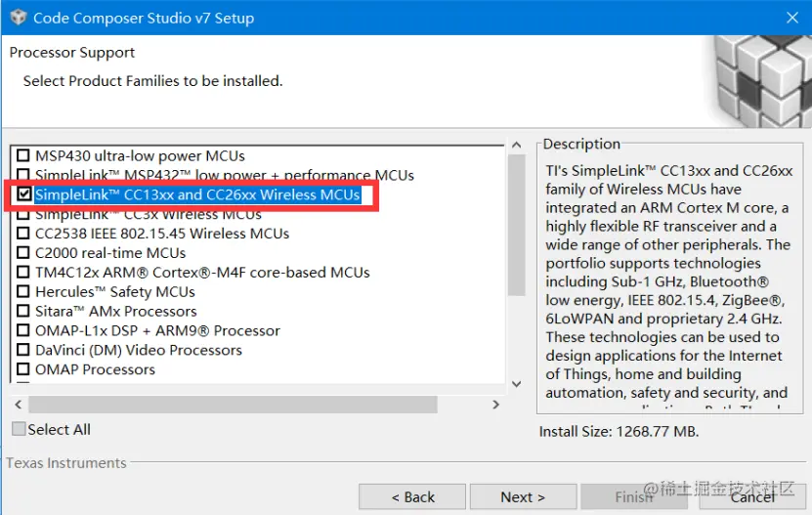Check OMAP-L1x DSP + ARM9 Processor checkbox
The image size is (812, 515).
pyautogui.click(x=23, y=330)
